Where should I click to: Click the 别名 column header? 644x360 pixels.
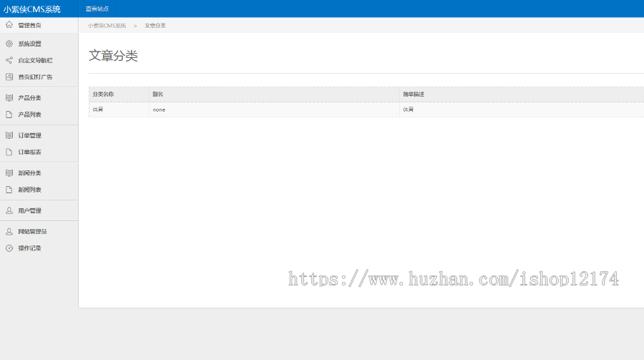[x=157, y=94]
